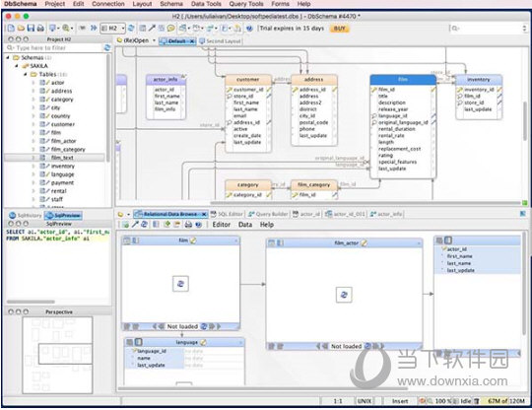532x410 pixels.
Task: Switch to the Query Builder tab
Action: (x=268, y=214)
